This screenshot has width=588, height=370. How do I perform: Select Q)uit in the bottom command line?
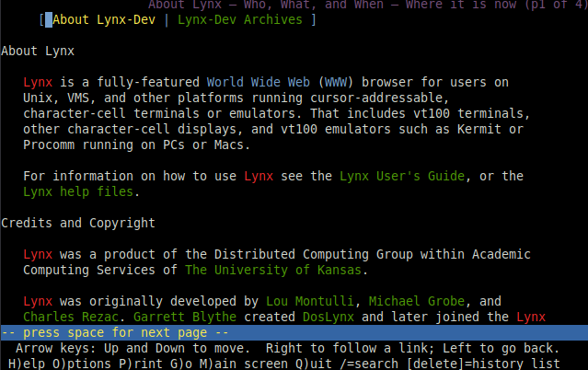click(314, 364)
